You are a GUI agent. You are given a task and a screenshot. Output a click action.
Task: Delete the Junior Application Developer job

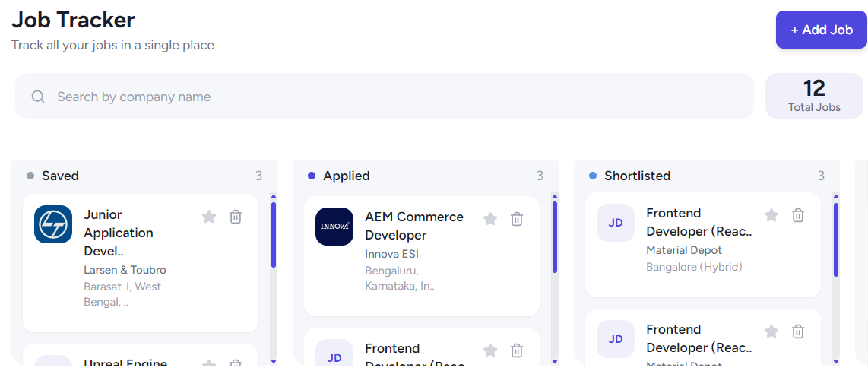[236, 217]
